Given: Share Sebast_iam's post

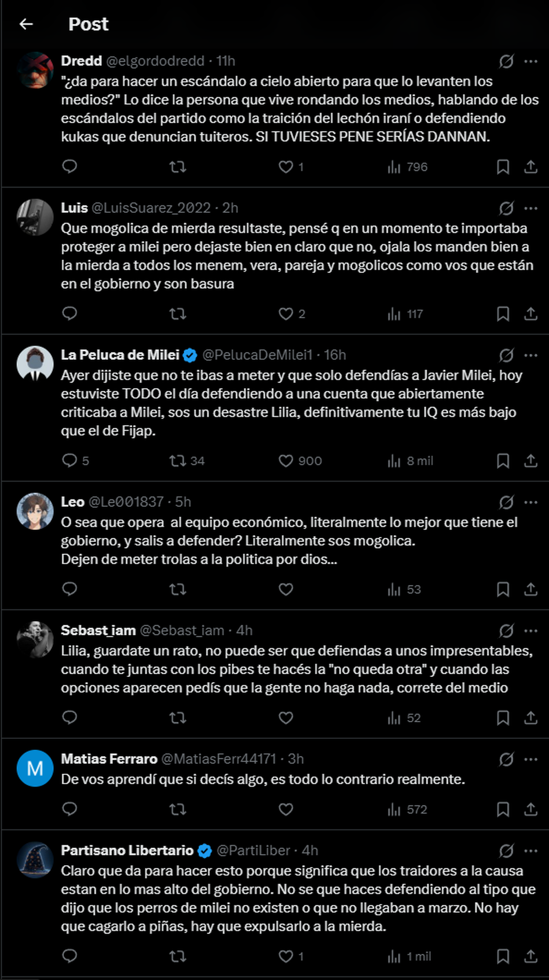Looking at the screenshot, I should (530, 718).
